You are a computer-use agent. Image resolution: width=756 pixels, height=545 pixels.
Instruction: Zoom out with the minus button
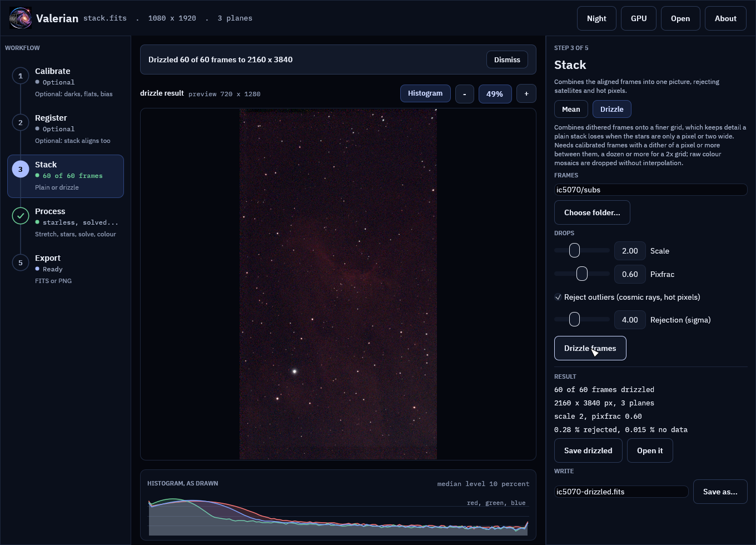[465, 93]
